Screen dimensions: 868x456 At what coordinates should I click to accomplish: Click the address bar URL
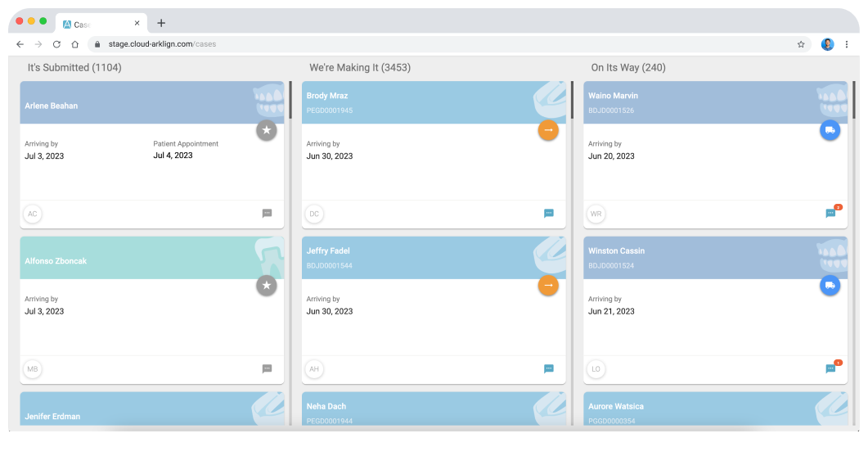[x=162, y=43]
